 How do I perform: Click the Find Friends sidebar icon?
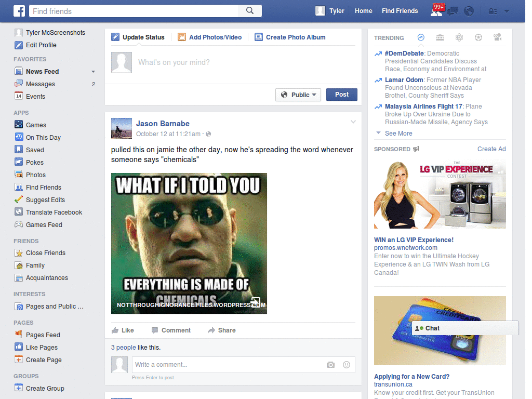coord(19,187)
